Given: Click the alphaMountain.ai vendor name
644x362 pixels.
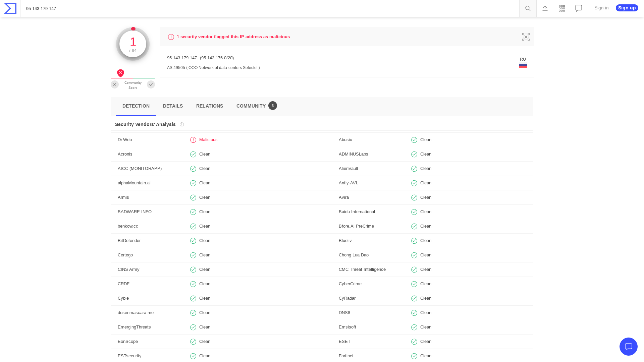Looking at the screenshot, I should (134, 183).
